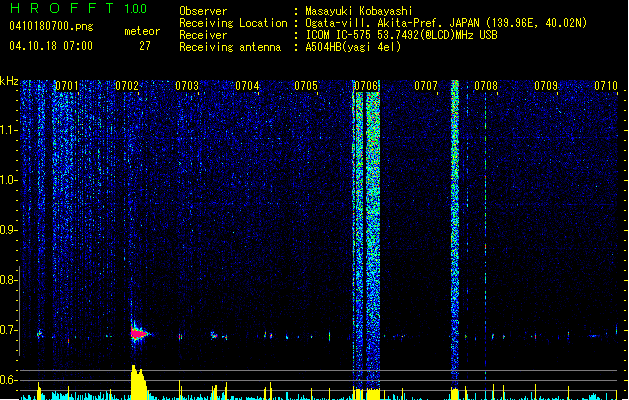Click the Receiving Location label
629x400 pixels.
(x=233, y=23)
